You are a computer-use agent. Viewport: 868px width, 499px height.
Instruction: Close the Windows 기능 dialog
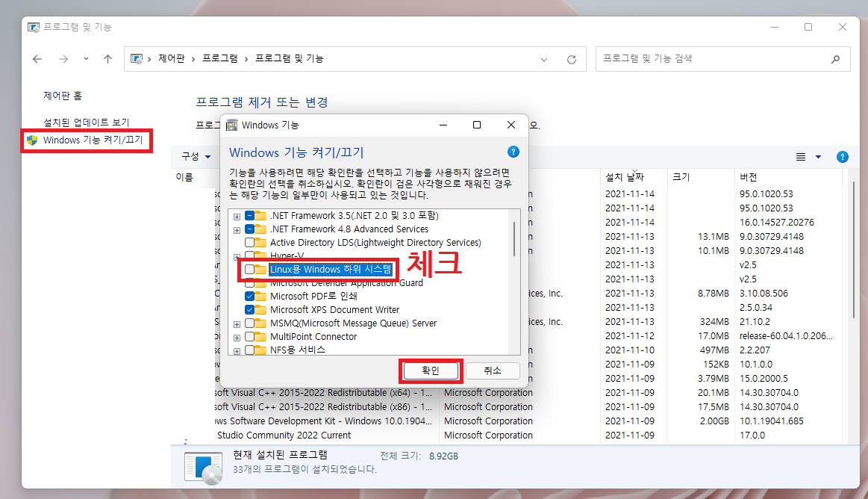[511, 125]
